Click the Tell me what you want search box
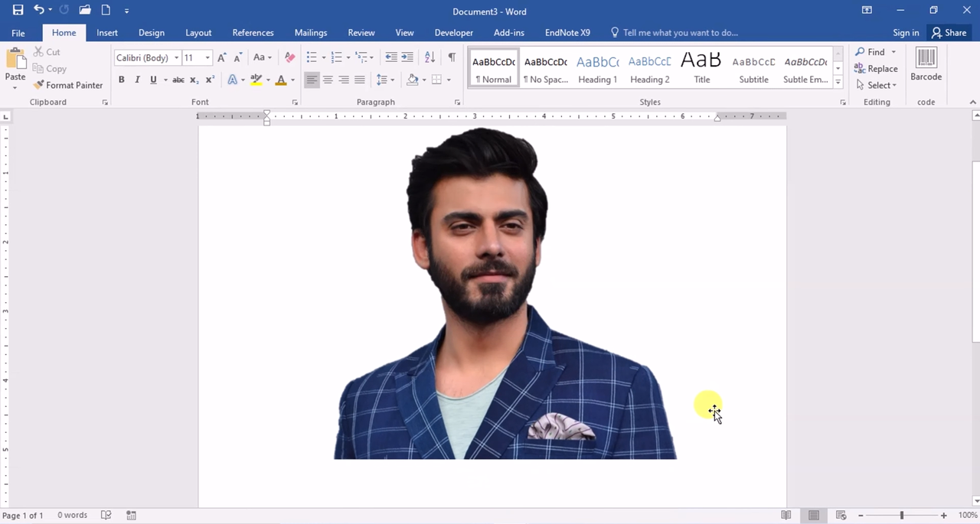Viewport: 980px width, 524px height. pos(675,33)
